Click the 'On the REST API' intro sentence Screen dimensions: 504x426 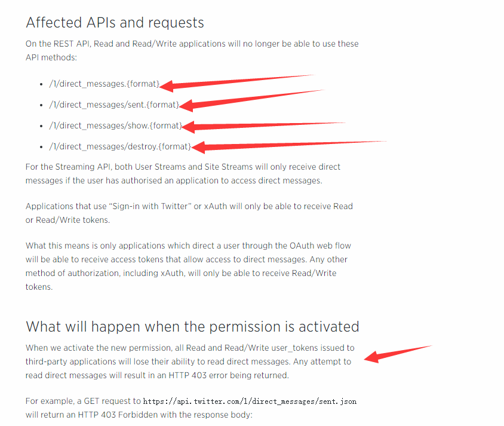pos(192,50)
